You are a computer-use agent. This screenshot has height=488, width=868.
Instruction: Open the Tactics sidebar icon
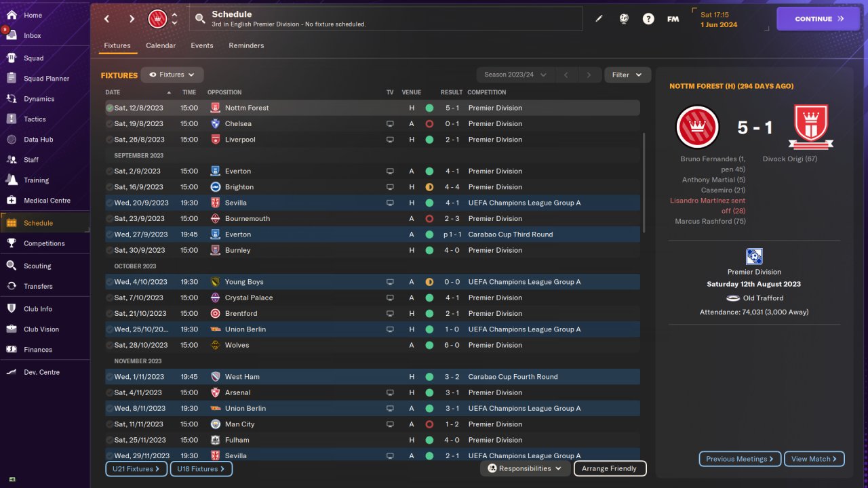point(12,119)
